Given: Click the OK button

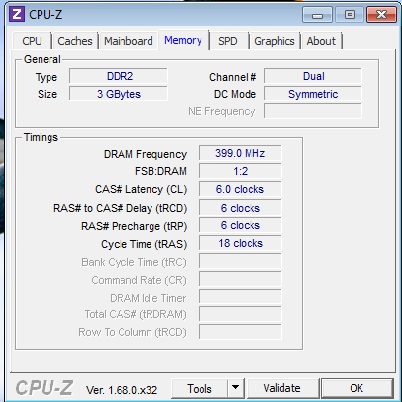Looking at the screenshot, I should (357, 388).
